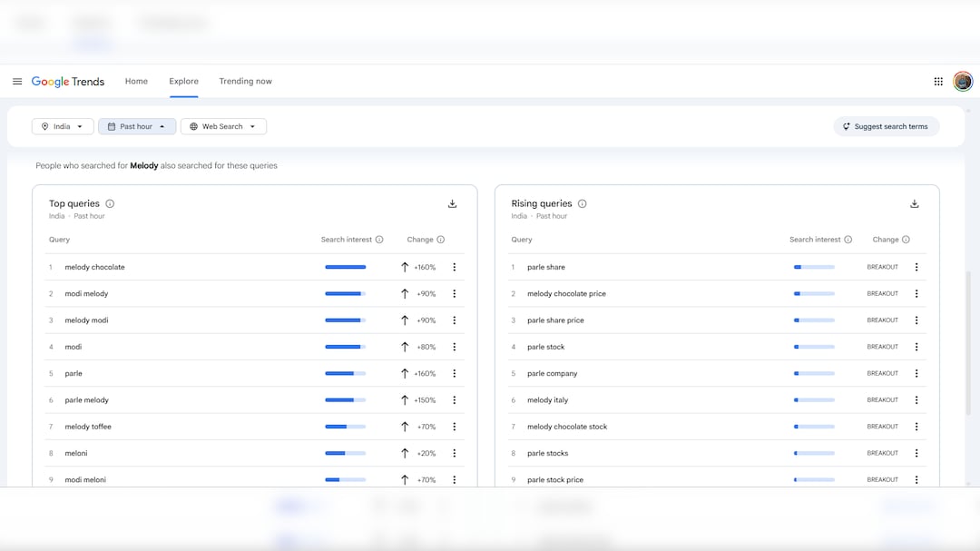
Task: Go to the Home tab
Action: tap(136, 82)
